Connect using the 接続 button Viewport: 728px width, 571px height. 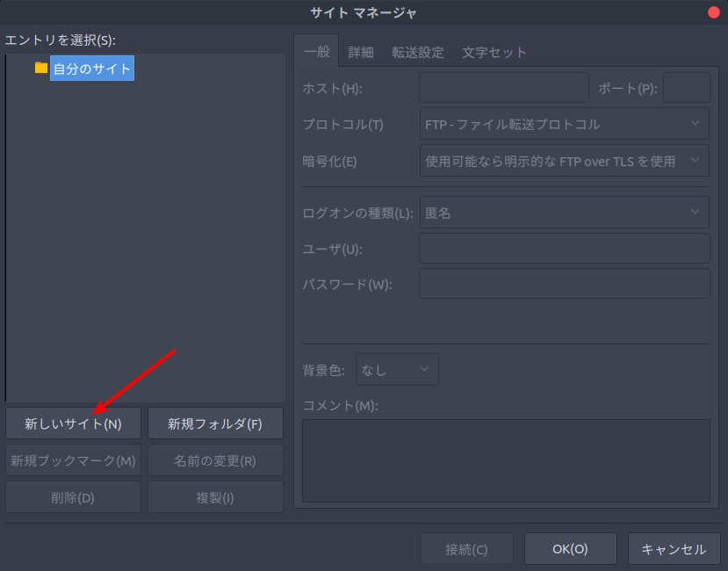point(466,548)
